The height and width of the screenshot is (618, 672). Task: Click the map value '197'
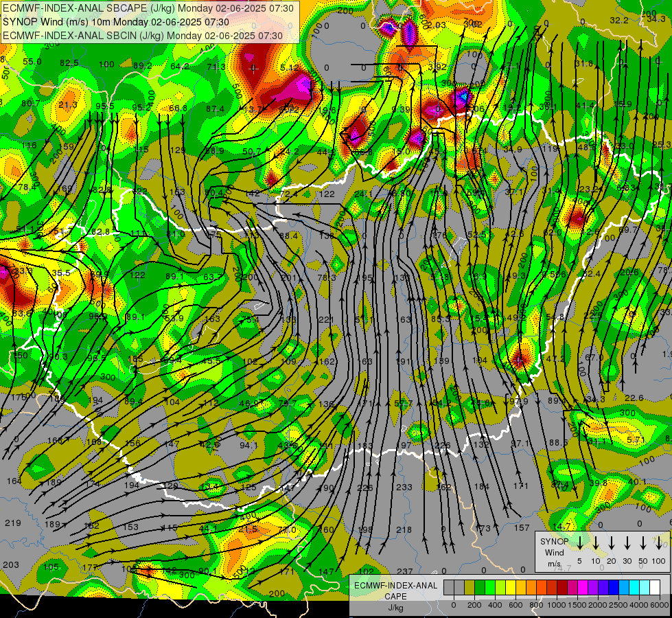(404, 446)
